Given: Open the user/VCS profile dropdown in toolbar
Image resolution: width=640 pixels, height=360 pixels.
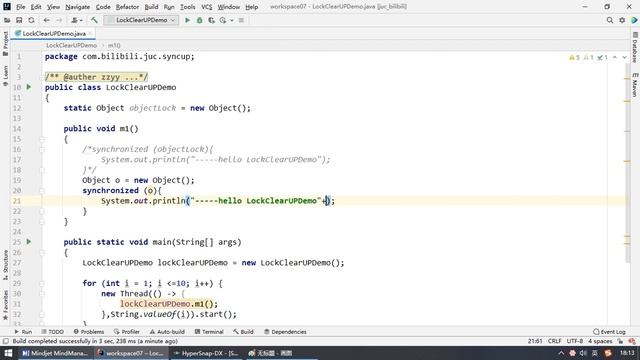Looking at the screenshot, I should 77,20.
